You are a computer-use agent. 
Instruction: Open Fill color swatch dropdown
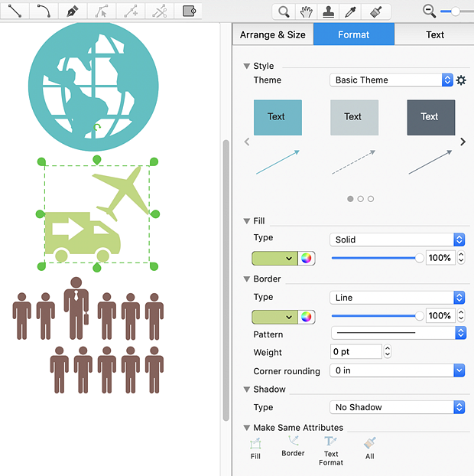pos(274,259)
